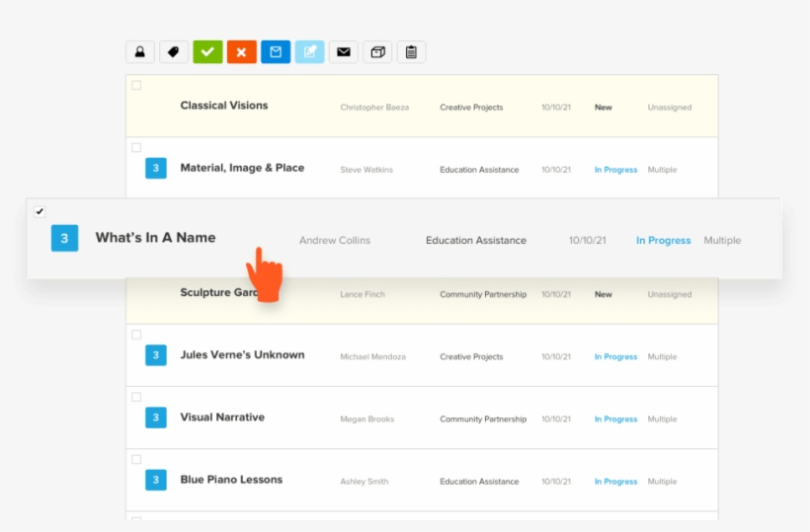
Task: Click submitter name Michael Mendoza
Action: click(x=373, y=356)
